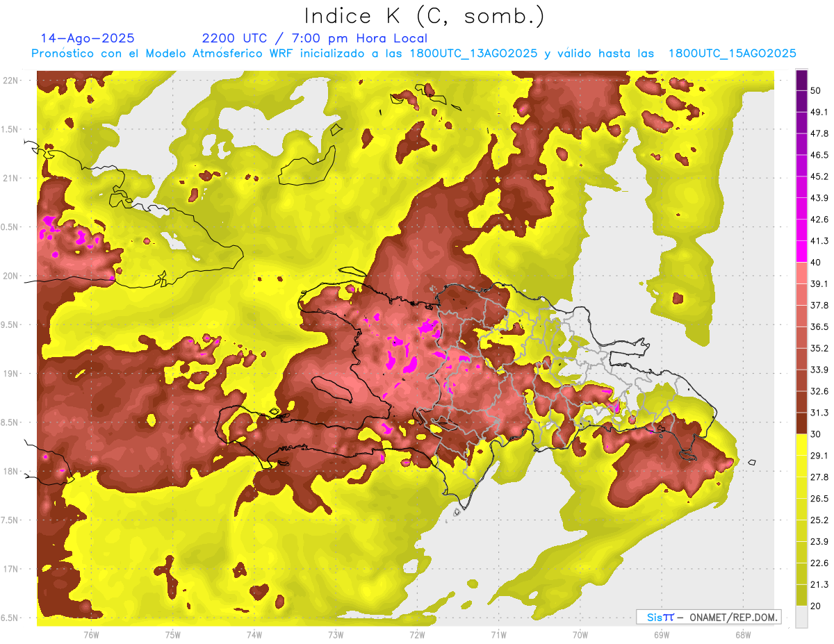The height and width of the screenshot is (644, 834).
Task: Click the '37.8' value on the color scale
Action: point(820,306)
